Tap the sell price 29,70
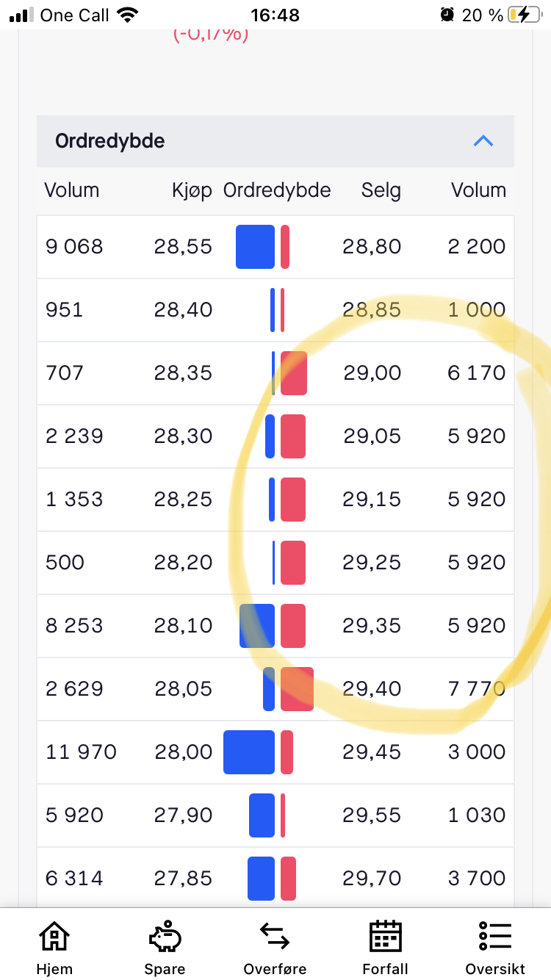This screenshot has height=980, width=551. click(372, 879)
